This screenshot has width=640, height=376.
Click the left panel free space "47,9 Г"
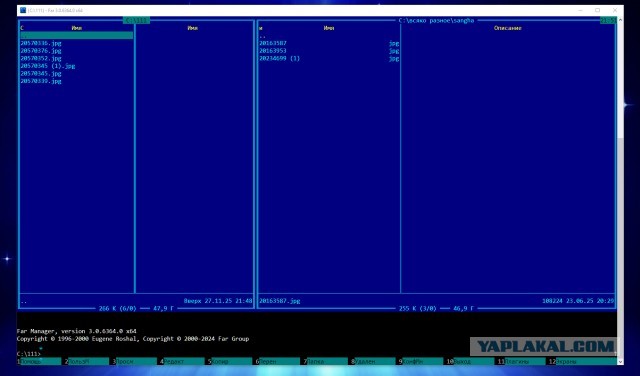[163, 308]
